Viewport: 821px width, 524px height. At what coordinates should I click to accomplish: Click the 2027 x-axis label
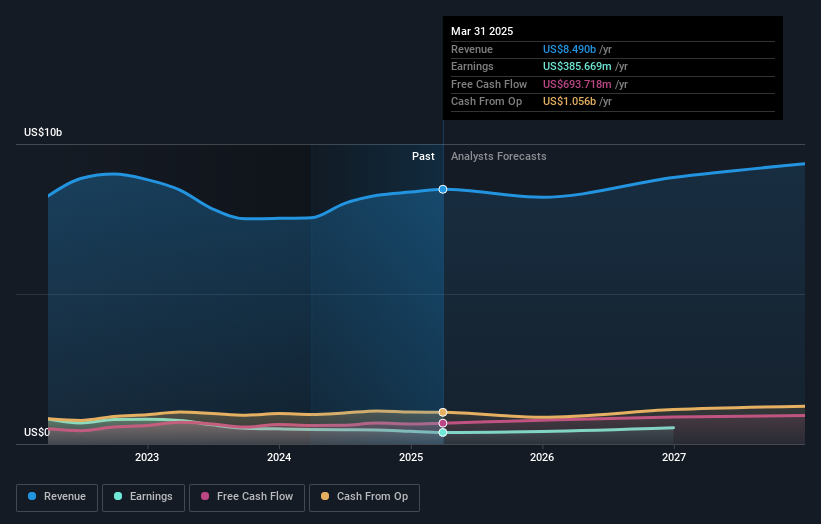pos(674,457)
